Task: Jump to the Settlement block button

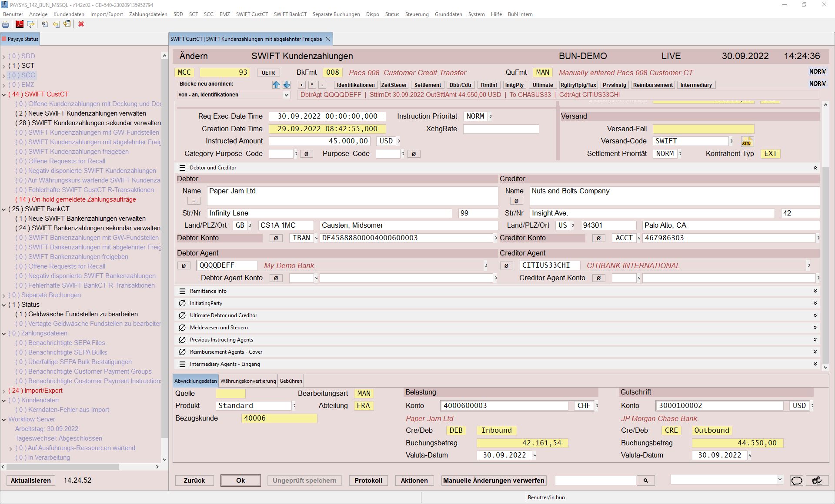Action: [x=427, y=85]
